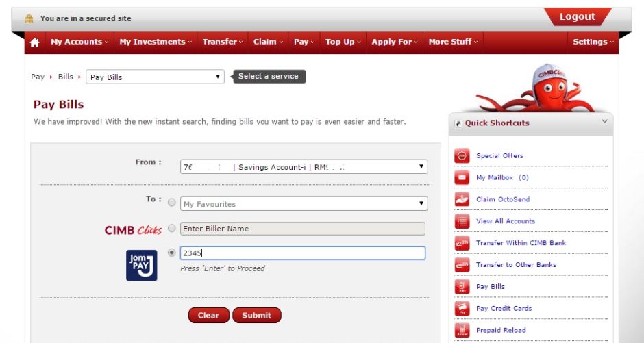Open the Apply For menu
The width and height of the screenshot is (644, 343).
[x=395, y=42]
